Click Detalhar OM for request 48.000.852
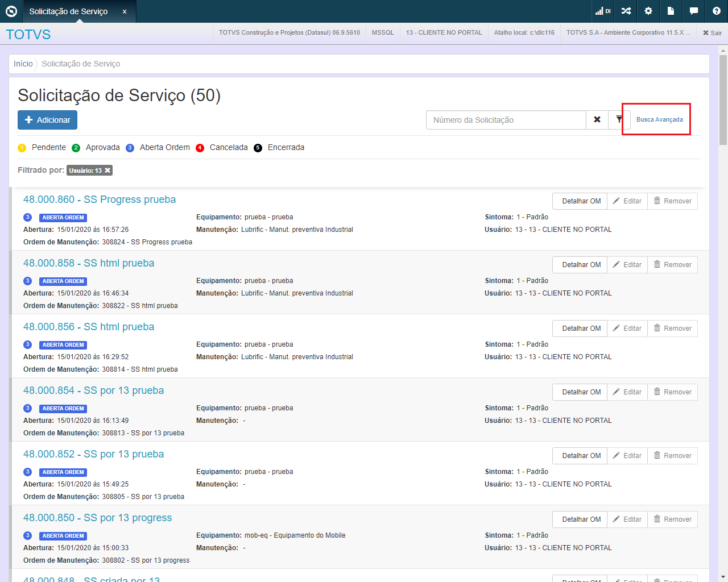Viewport: 728px width, 582px height. [x=580, y=456]
